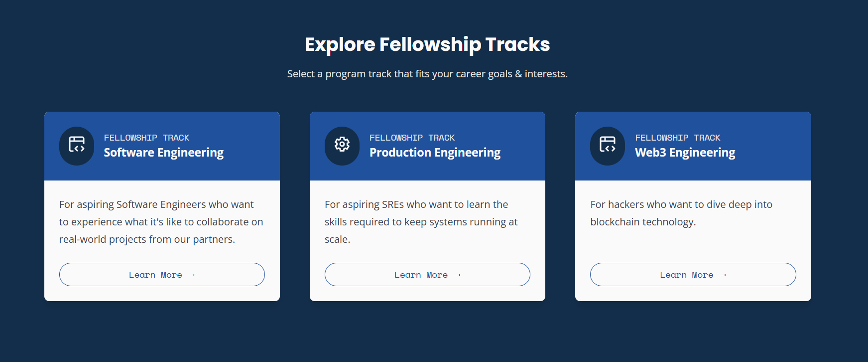Viewport: 868px width, 362px height.
Task: Select the Software Engineering track title
Action: point(163,152)
